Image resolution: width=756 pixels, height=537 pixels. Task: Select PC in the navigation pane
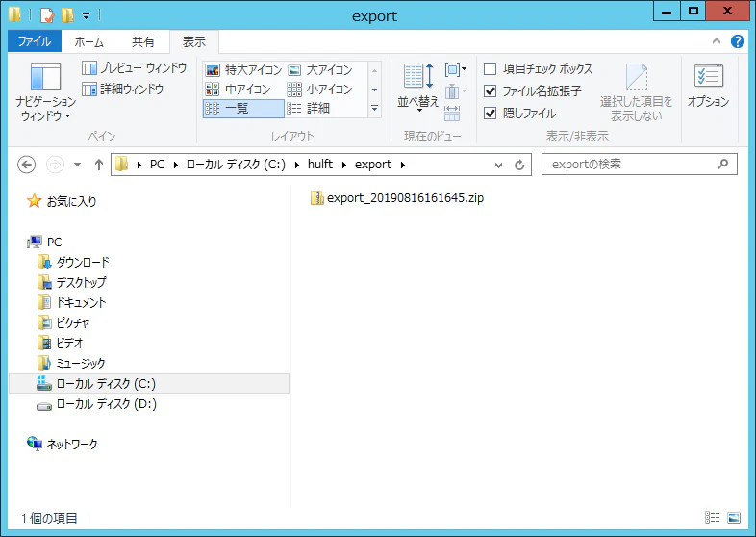click(45, 242)
